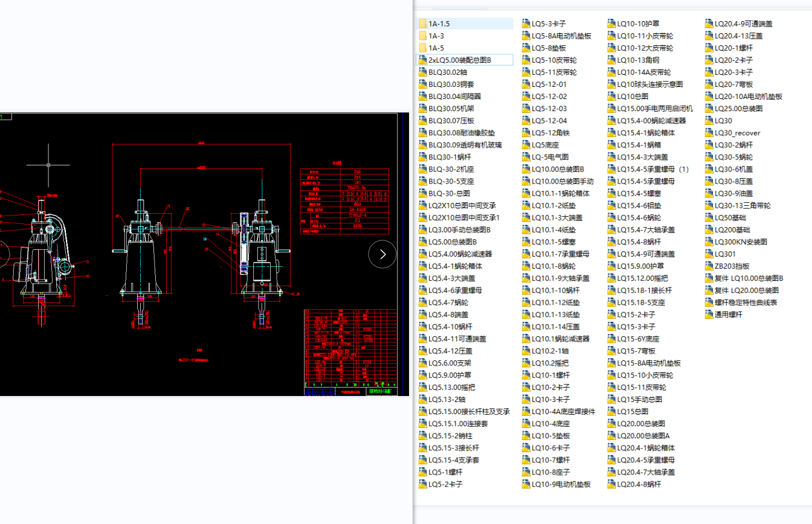Click the folder icon for 1A-5
The height and width of the screenshot is (524, 812).
pos(422,48)
